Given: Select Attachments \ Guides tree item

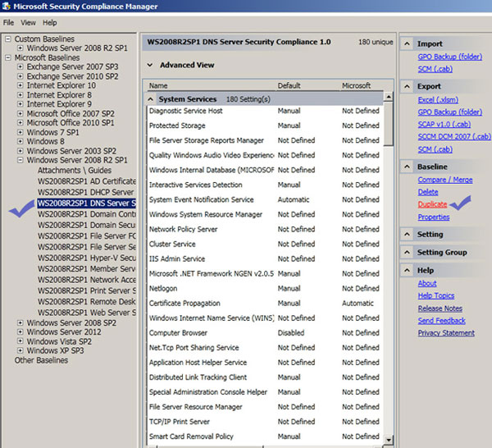Looking at the screenshot, I should pos(75,170).
